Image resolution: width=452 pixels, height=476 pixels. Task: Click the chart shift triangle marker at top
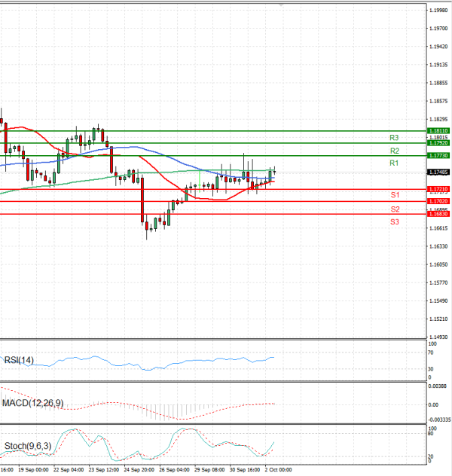[x=282, y=4]
